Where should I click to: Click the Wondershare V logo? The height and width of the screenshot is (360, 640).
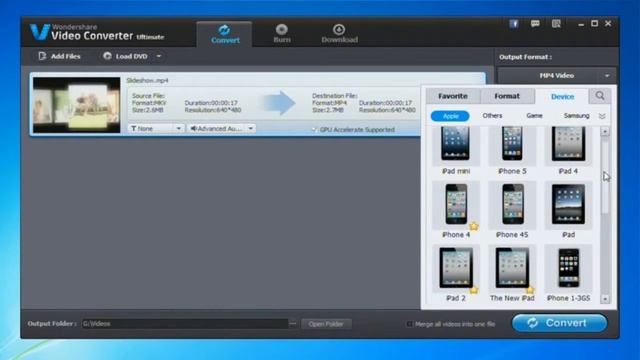click(x=40, y=32)
